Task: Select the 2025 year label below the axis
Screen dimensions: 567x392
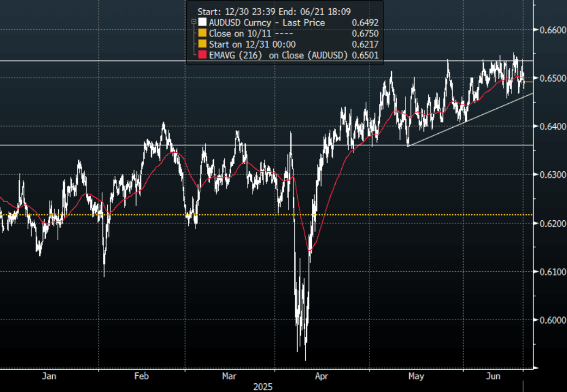Action: (x=263, y=387)
